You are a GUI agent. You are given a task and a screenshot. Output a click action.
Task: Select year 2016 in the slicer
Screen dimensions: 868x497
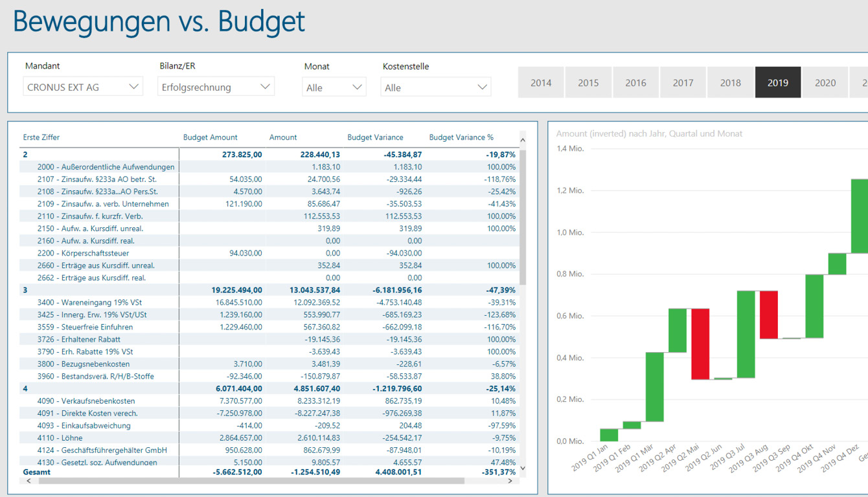click(635, 83)
